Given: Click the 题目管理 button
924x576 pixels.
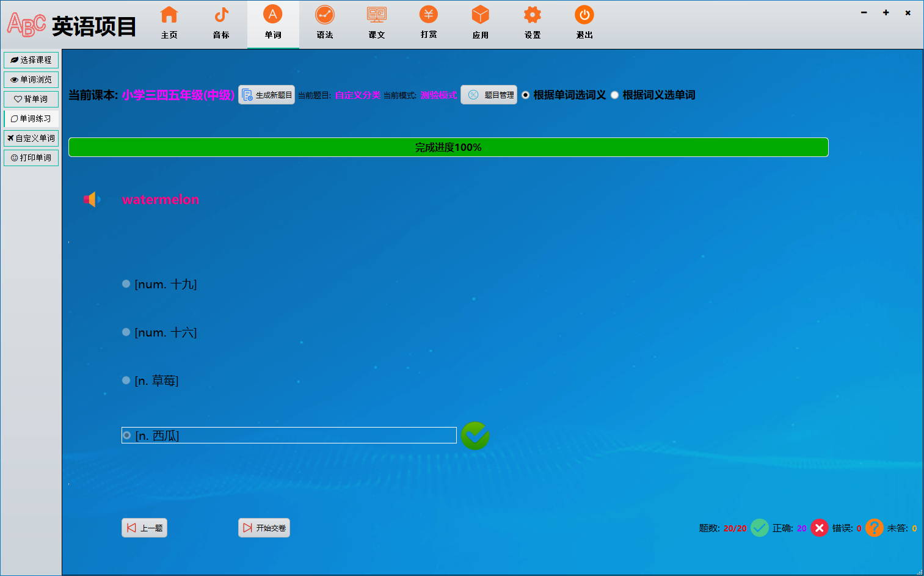Looking at the screenshot, I should pos(489,95).
